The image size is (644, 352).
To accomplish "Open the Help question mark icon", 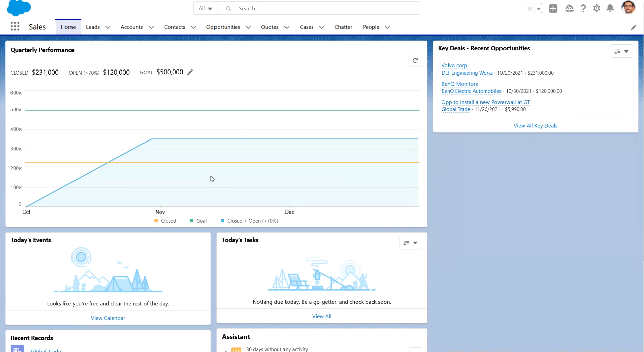I will coord(583,8).
